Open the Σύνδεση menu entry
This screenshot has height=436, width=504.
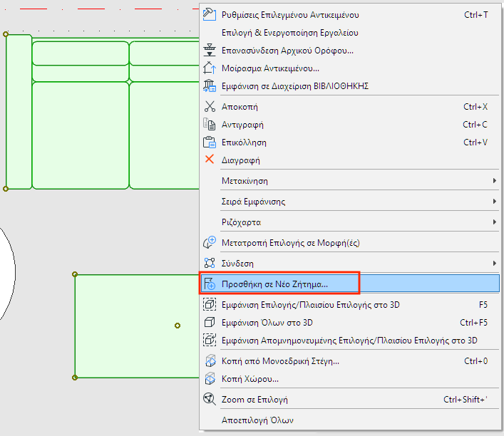349,264
